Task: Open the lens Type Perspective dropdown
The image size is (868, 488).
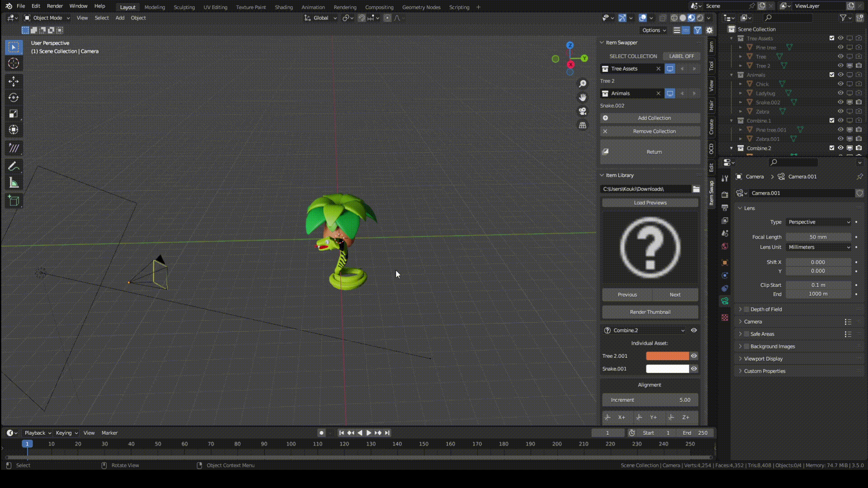Action: click(819, 222)
